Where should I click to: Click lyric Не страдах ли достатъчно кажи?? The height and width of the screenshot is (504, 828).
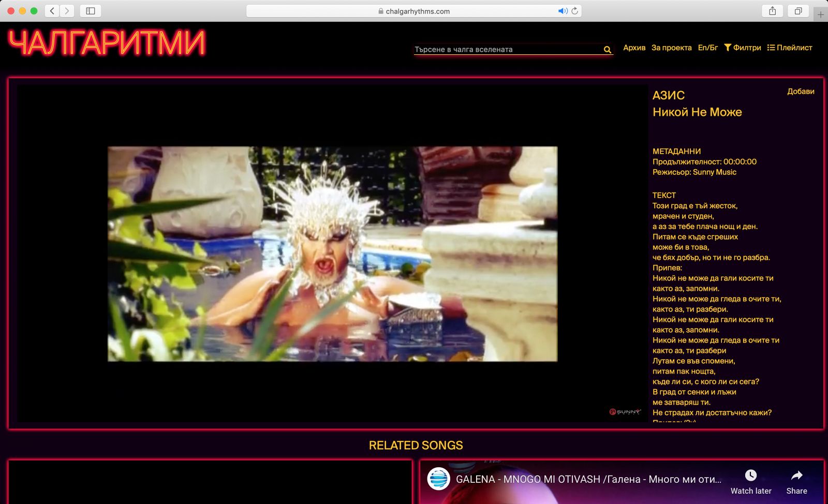click(712, 412)
